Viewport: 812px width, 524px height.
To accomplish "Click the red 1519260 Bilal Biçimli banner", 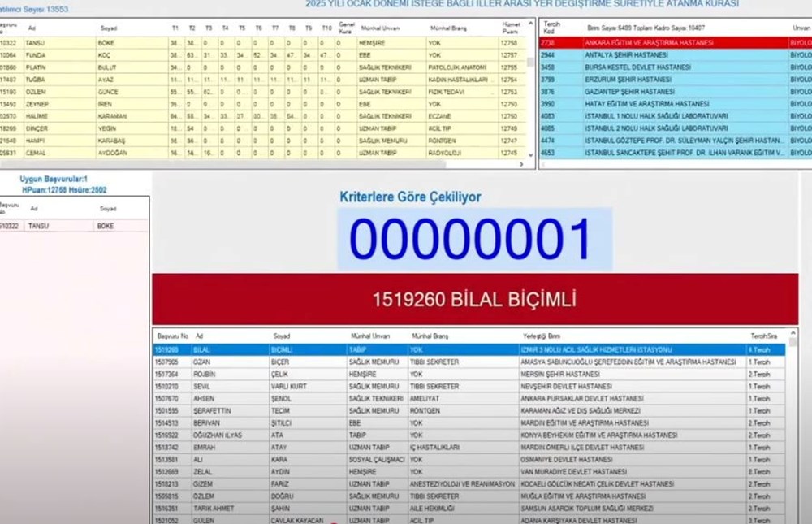I will coord(474,299).
